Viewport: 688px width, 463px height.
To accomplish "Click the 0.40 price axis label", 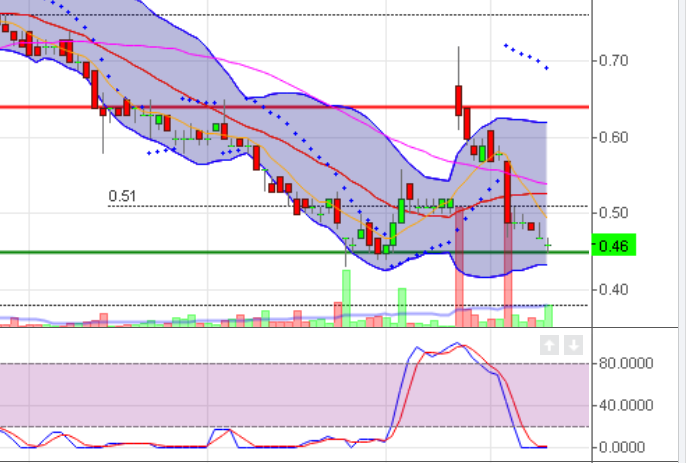I will [x=613, y=290].
